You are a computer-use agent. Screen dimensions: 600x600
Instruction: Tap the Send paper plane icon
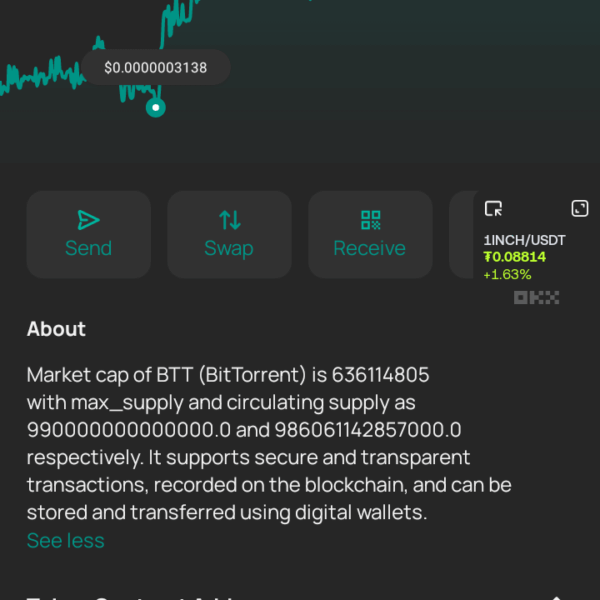pyautogui.click(x=88, y=220)
